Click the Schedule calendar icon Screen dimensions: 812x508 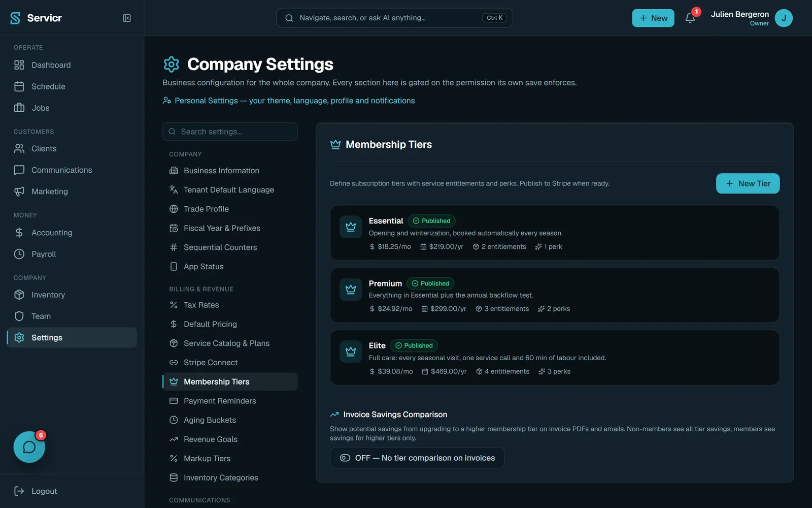19,86
